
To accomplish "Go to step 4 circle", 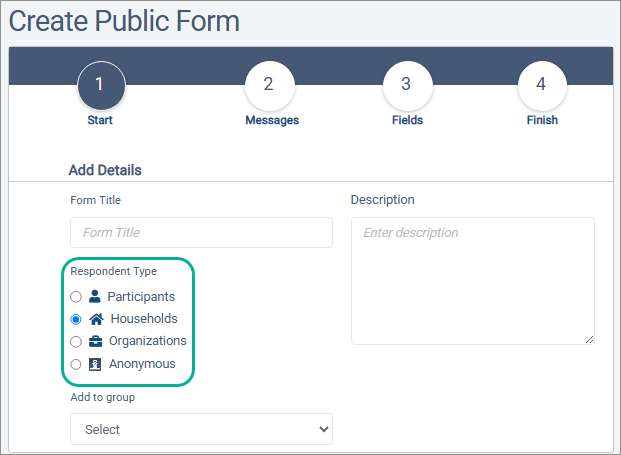I will pos(542,86).
